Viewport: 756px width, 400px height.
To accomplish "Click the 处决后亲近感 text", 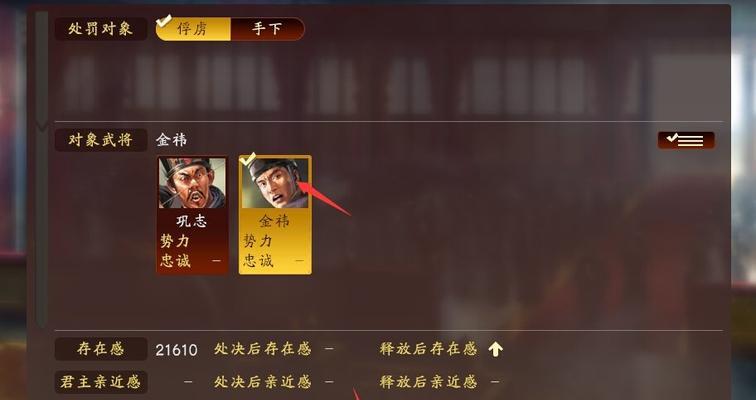I will click(263, 382).
